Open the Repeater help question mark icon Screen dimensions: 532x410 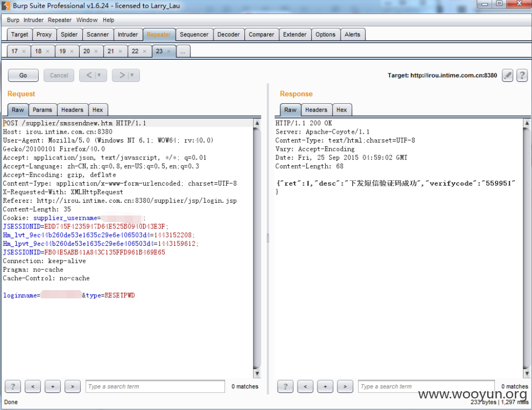click(x=522, y=75)
